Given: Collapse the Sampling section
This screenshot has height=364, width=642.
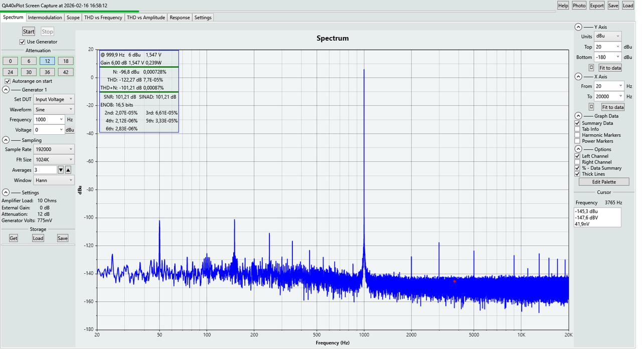Looking at the screenshot, I should point(5,140).
